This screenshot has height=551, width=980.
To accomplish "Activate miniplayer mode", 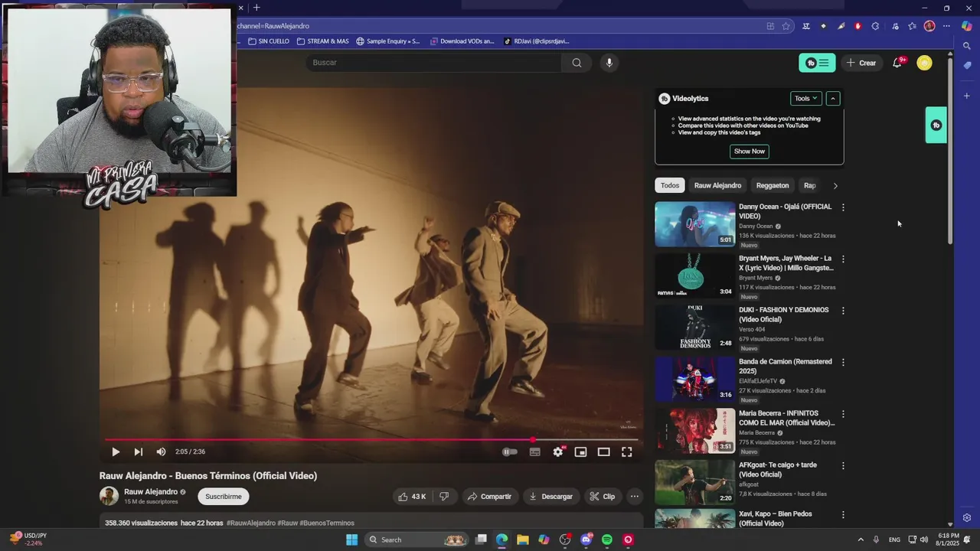I will point(580,452).
